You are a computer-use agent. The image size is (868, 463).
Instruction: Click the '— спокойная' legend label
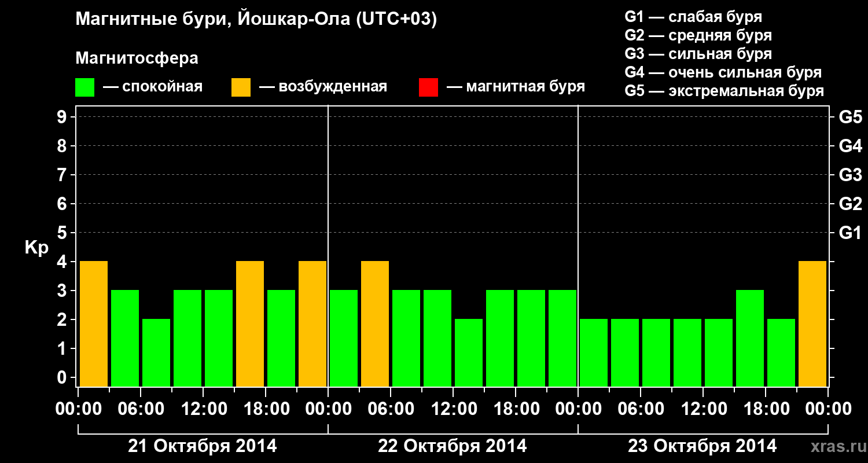pyautogui.click(x=153, y=87)
